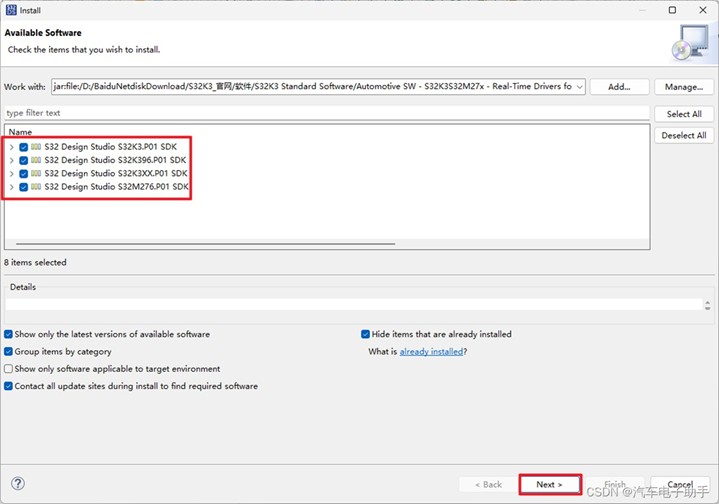719x504 pixels.
Task: Click the Name column header
Action: tap(20, 132)
